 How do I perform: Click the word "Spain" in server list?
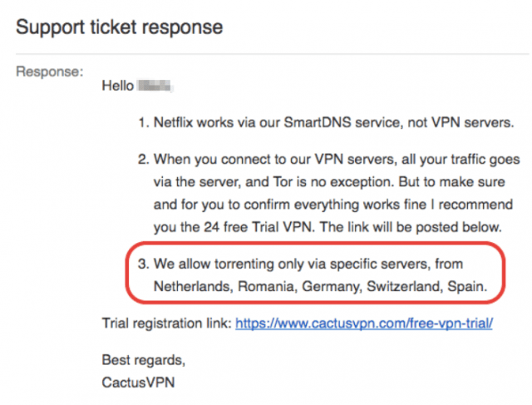tap(467, 287)
